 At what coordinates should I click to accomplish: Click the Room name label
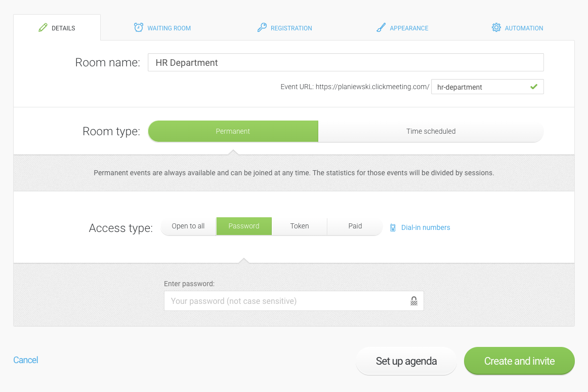coord(108,62)
